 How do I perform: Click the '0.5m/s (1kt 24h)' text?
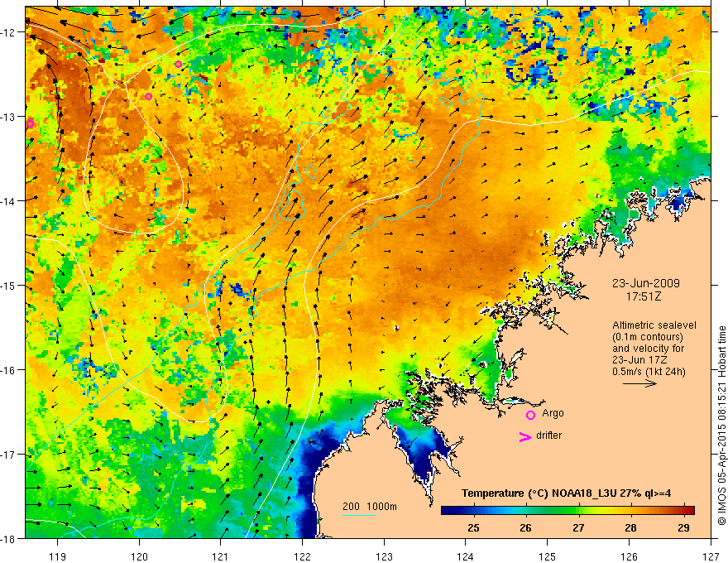[649, 371]
